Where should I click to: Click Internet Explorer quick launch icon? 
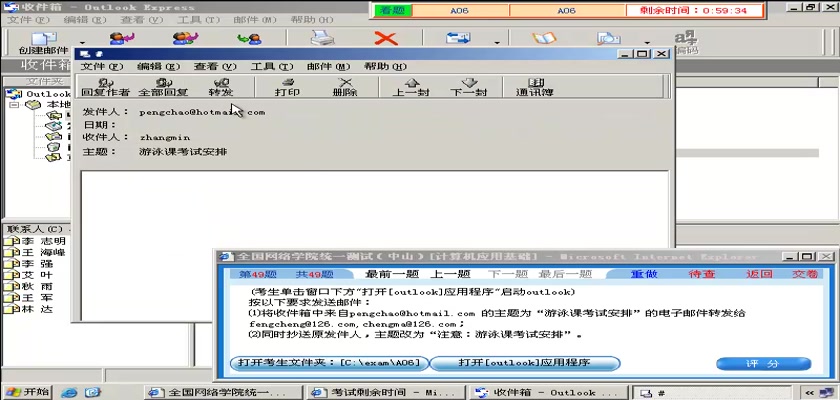69,393
